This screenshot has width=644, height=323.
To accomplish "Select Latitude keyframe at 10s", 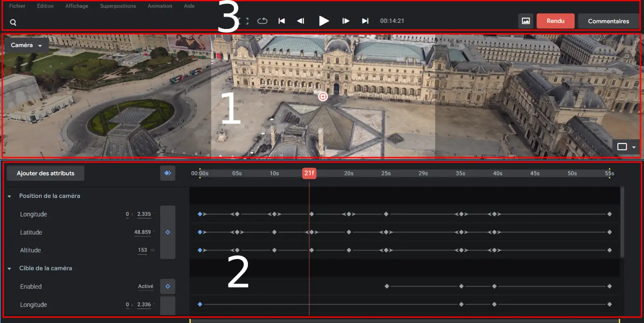I will (274, 232).
